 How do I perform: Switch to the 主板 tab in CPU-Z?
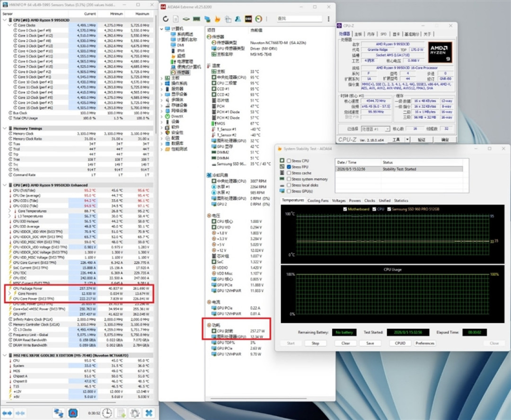358,34
